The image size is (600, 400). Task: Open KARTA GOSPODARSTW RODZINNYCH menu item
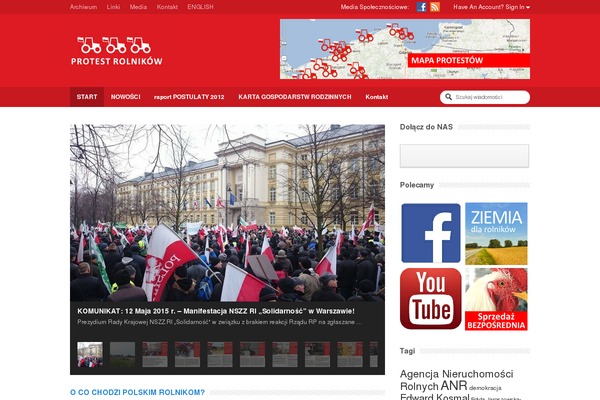click(x=295, y=97)
